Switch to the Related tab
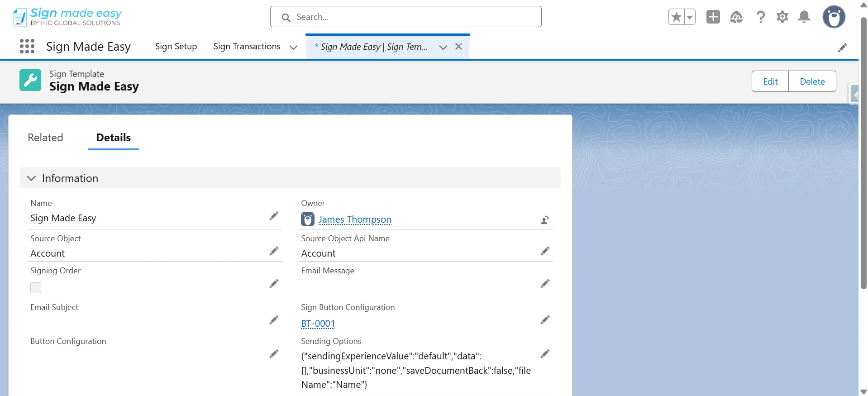This screenshot has width=868, height=396. click(x=45, y=138)
